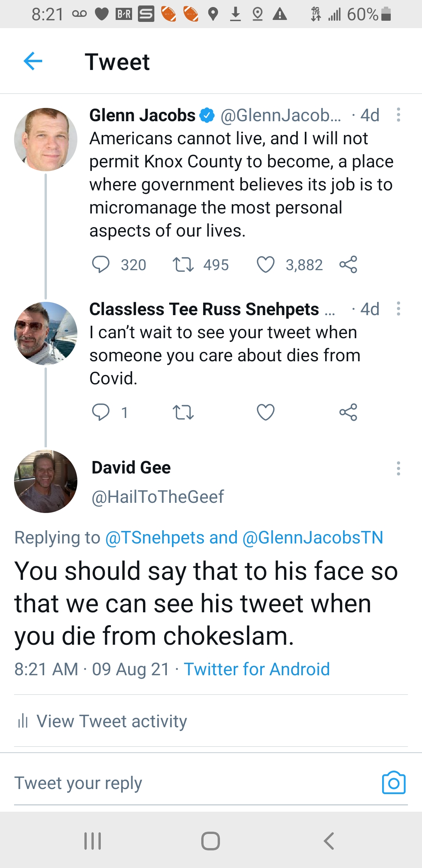Screen dimensions: 422x868
Task: Retweet Glenn Jacobs' tweet
Action: tap(183, 264)
